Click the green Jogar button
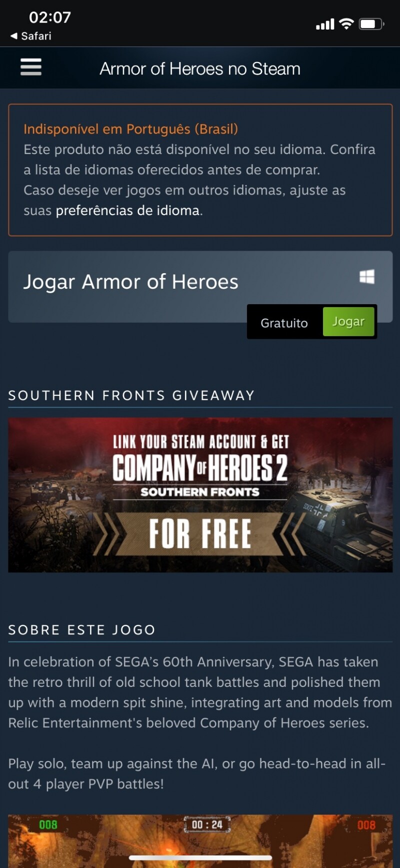This screenshot has height=868, width=400. pyautogui.click(x=348, y=322)
